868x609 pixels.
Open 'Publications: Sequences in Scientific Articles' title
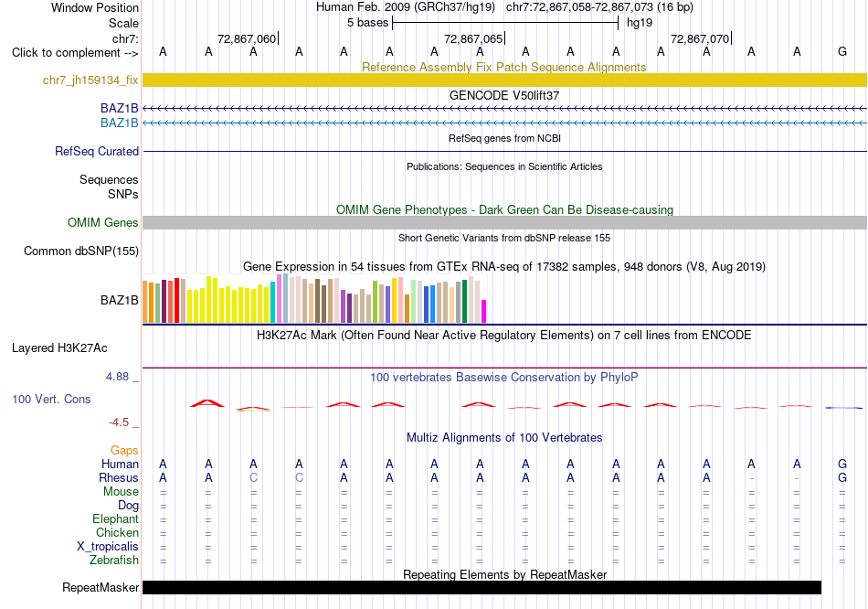point(504,166)
